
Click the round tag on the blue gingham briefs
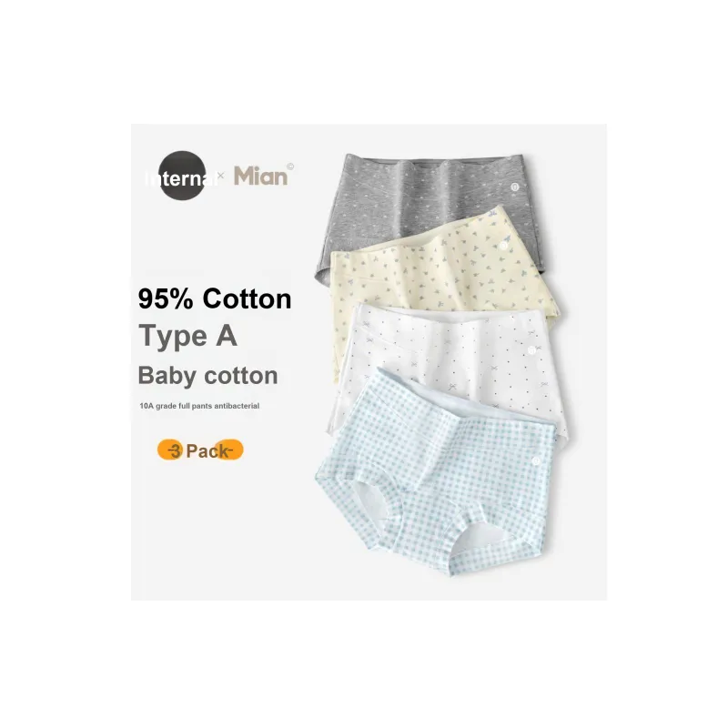pos(536,461)
